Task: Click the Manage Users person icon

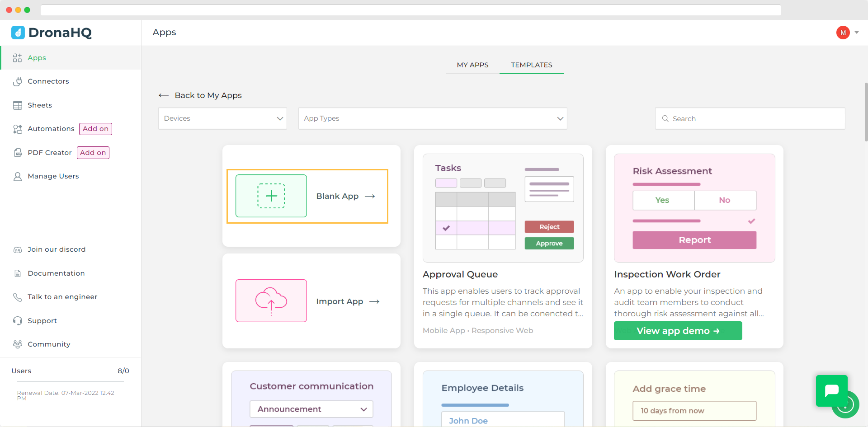Action: [18, 177]
